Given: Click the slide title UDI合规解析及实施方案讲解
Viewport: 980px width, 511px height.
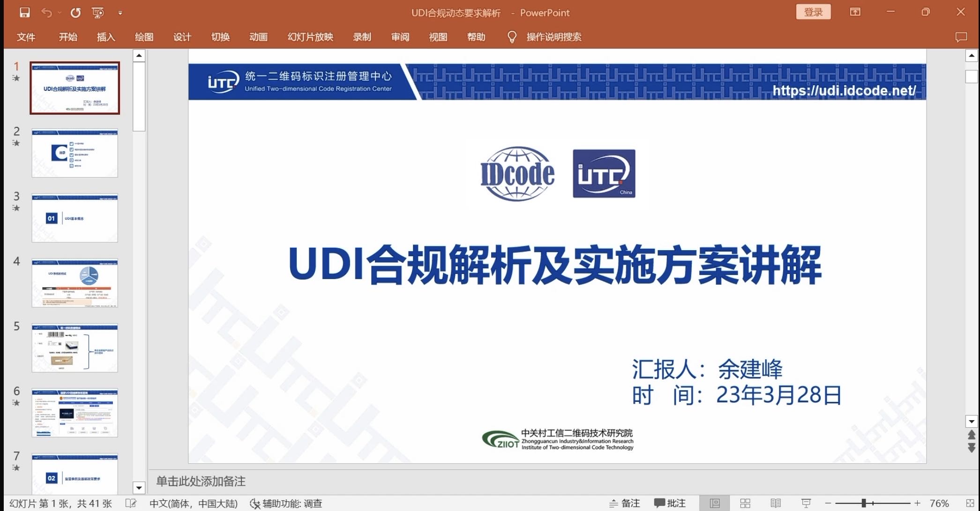Looking at the screenshot, I should (555, 265).
